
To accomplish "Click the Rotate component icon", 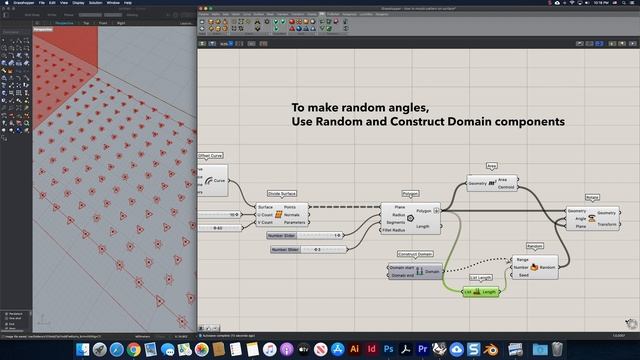I will pyautogui.click(x=592, y=219).
